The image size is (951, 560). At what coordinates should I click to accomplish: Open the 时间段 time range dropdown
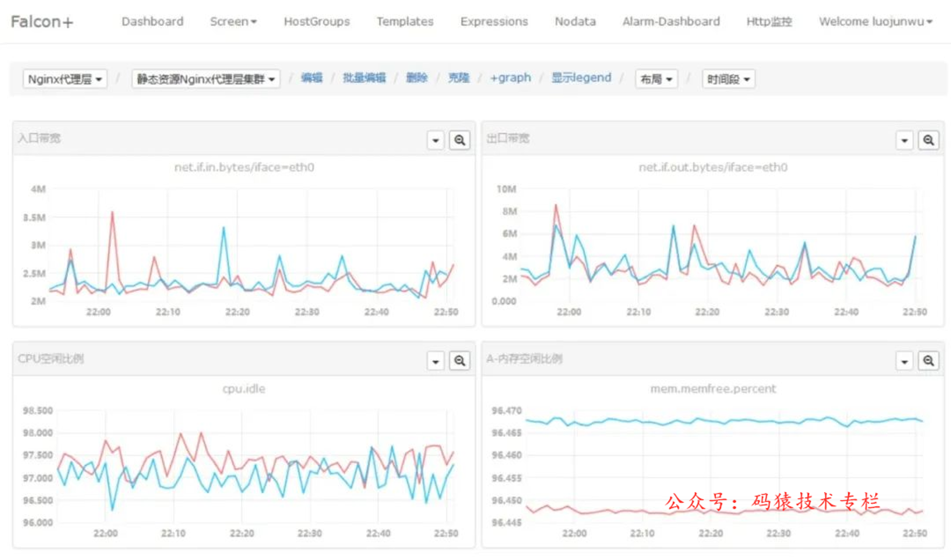pyautogui.click(x=728, y=79)
